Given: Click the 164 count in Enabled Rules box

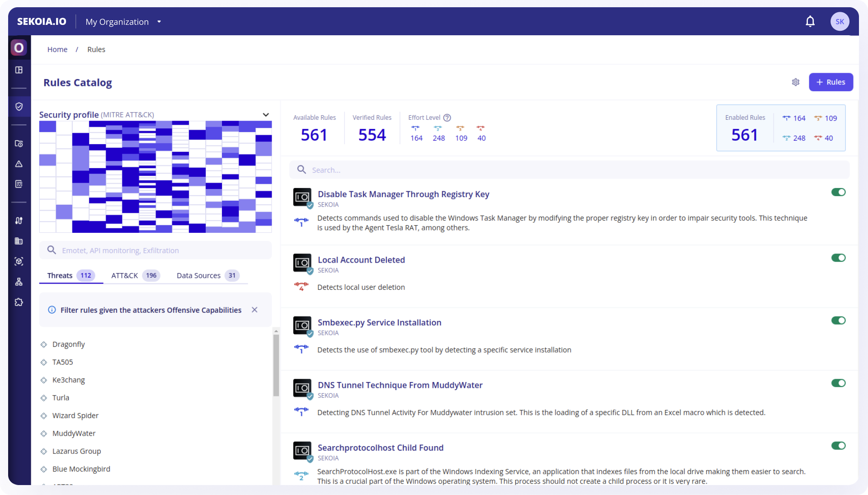Looking at the screenshot, I should pyautogui.click(x=799, y=118).
